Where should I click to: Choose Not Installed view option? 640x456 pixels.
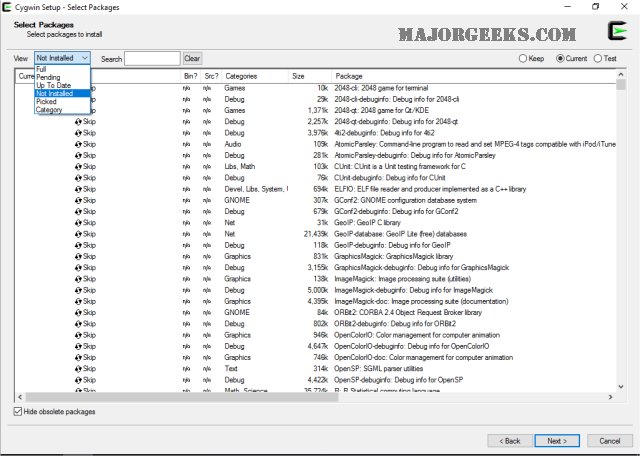click(62, 93)
